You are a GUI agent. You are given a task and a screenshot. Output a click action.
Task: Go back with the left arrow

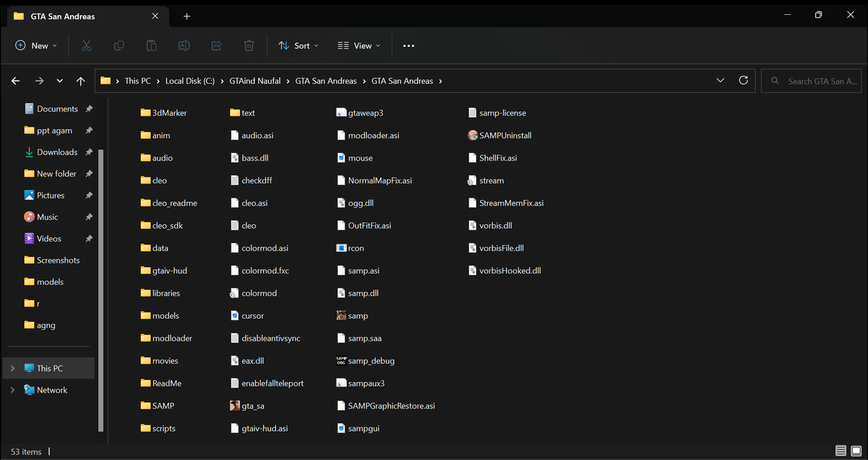pyautogui.click(x=16, y=81)
